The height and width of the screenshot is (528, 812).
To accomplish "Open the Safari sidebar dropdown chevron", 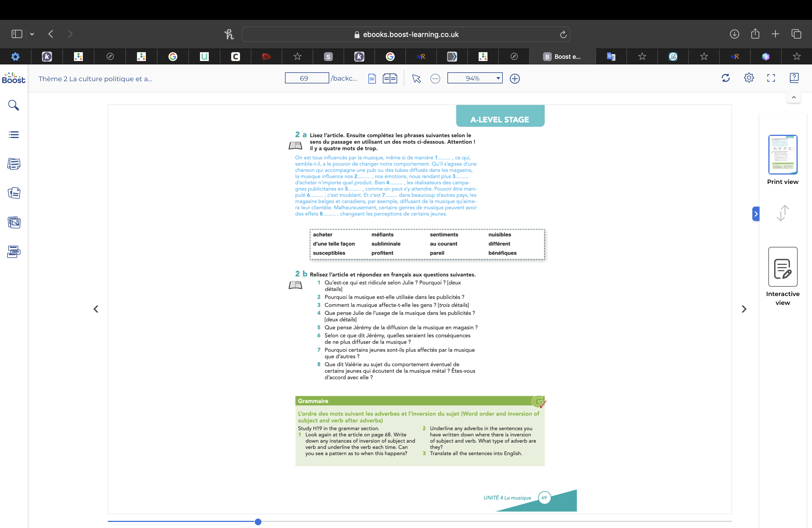I will coord(32,34).
